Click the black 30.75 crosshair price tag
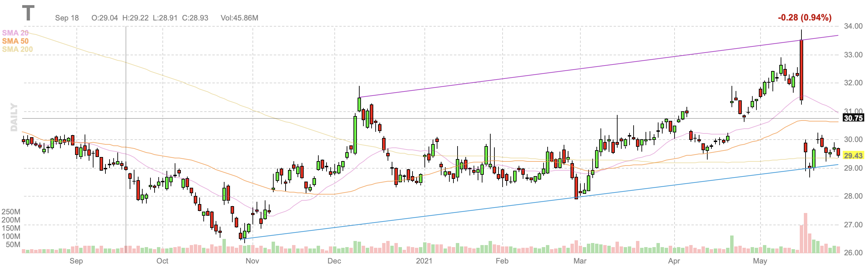This screenshot has width=868, height=271. pos(853,118)
